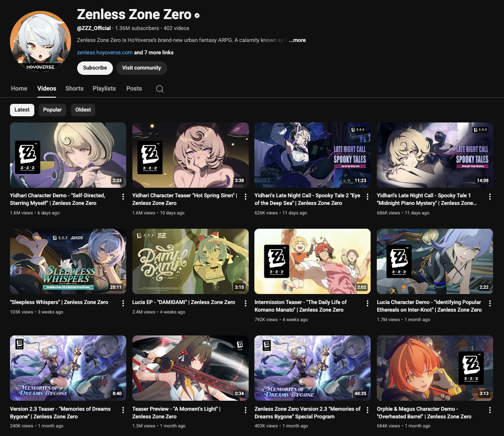This screenshot has height=436, width=504.
Task: Play the 2:33 Yidhari Character Demo thumbnail
Action: (68, 155)
